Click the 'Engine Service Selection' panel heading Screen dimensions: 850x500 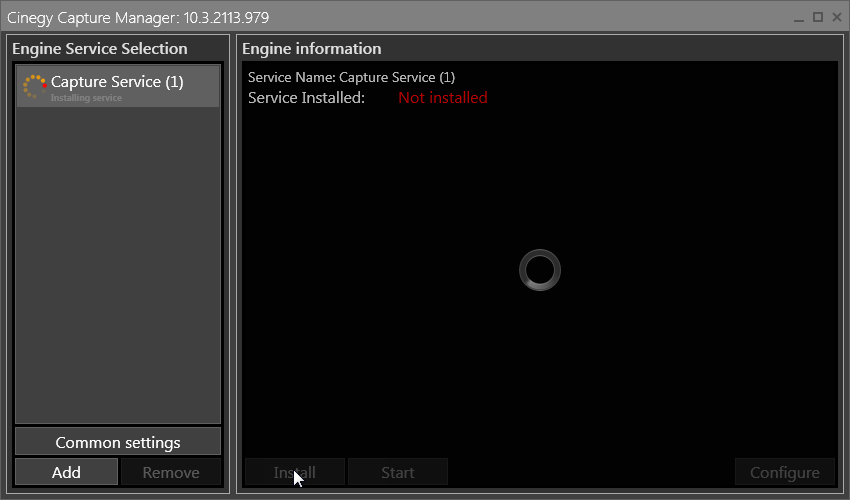(x=100, y=49)
